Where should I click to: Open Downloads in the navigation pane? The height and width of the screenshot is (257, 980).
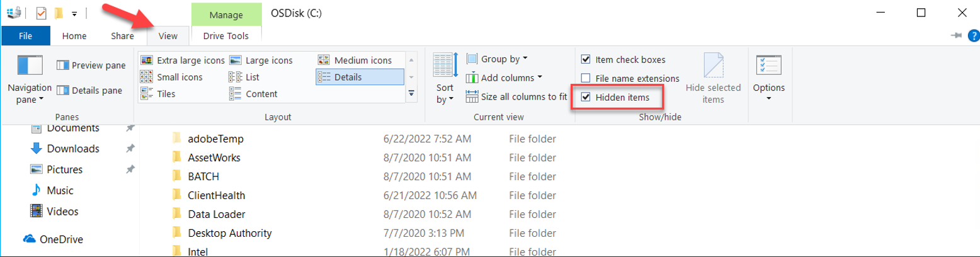coord(72,149)
